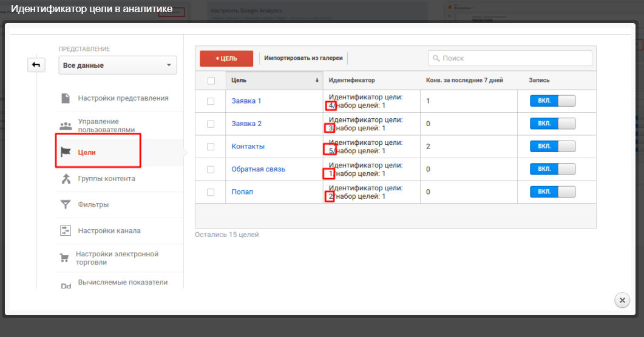This screenshot has height=337, width=644.
Task: Click the funnel icon for Фильтры
Action: point(66,205)
